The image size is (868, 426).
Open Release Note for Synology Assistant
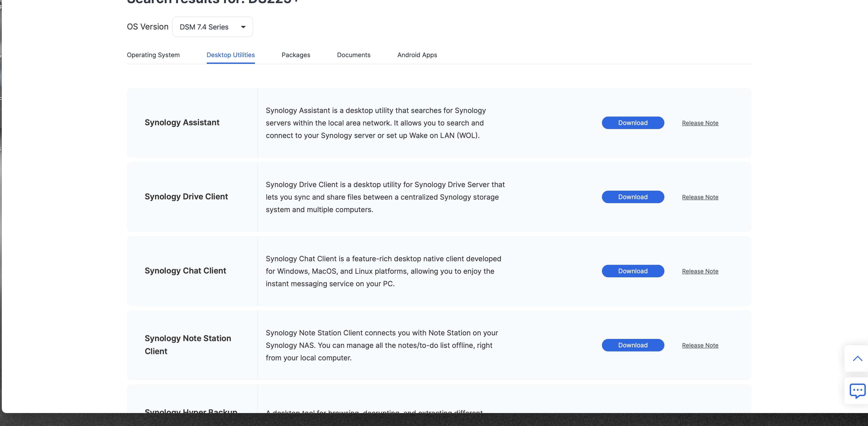pos(700,123)
